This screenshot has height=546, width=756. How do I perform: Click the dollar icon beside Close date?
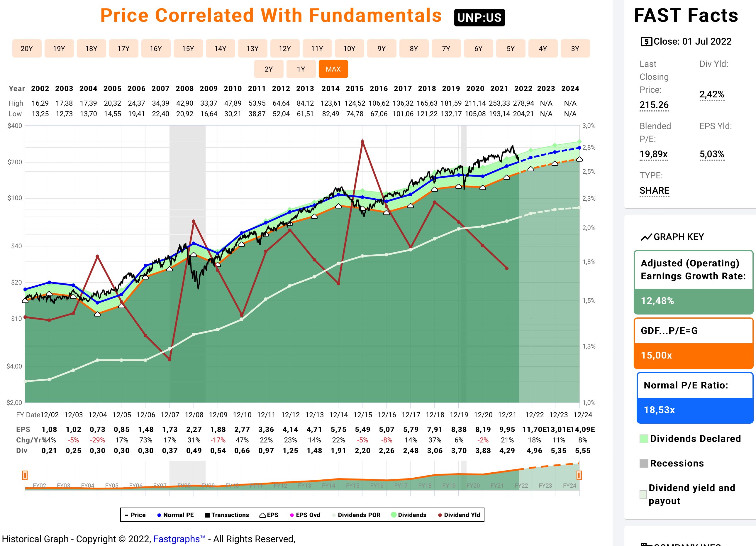[646, 42]
